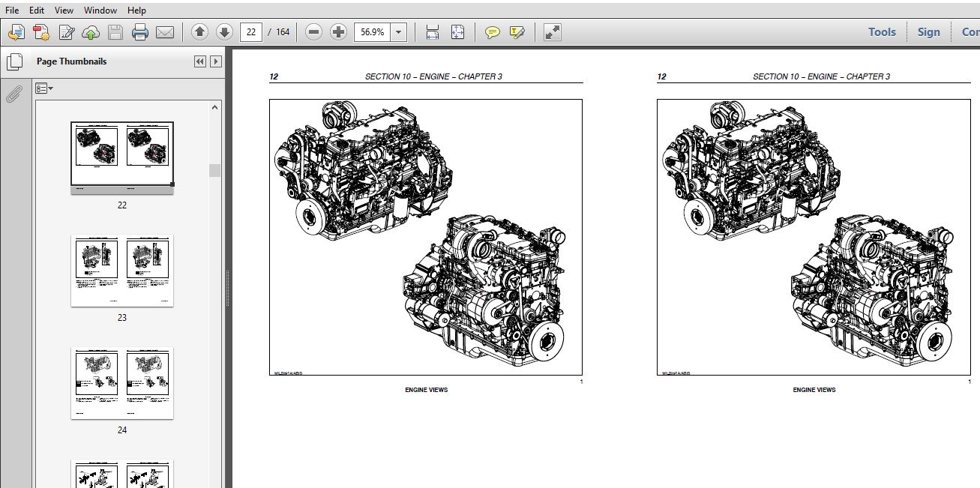Add a sticky note comment

492,32
